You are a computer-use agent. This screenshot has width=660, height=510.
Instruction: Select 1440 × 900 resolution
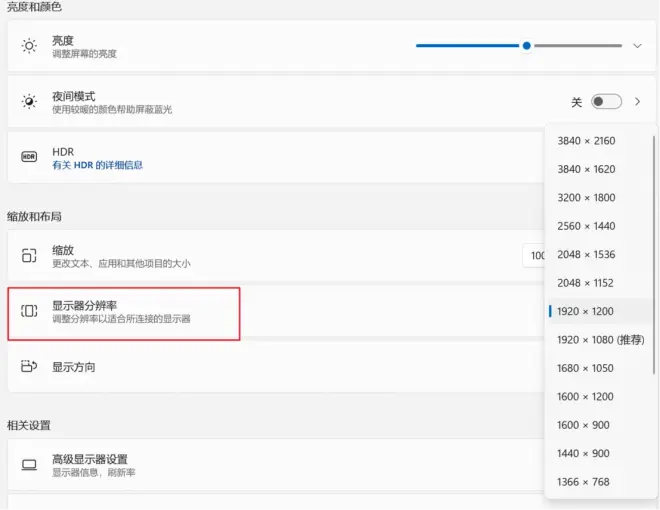[599, 453]
